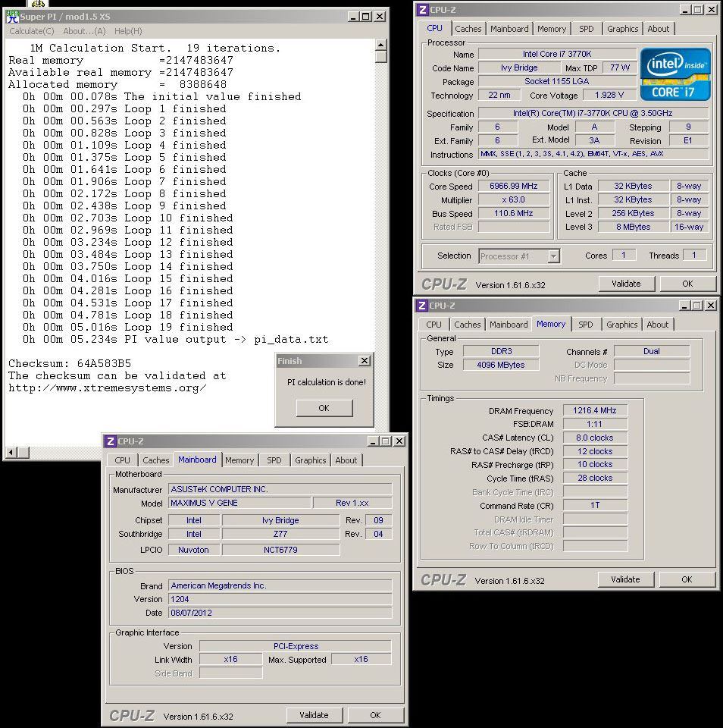Click the Core Speed 6966.99 MHz value
The image size is (723, 728).
click(x=514, y=187)
